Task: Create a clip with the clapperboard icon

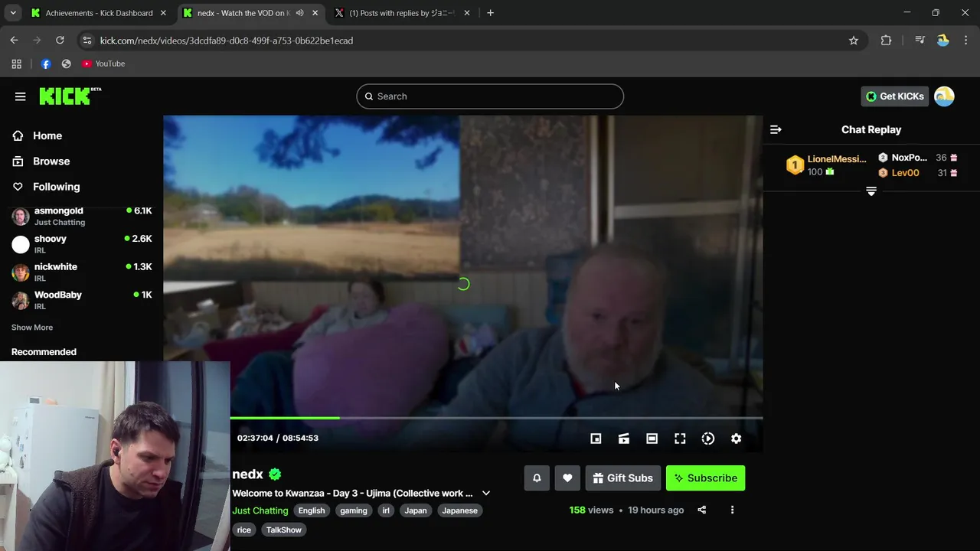Action: [x=624, y=439]
